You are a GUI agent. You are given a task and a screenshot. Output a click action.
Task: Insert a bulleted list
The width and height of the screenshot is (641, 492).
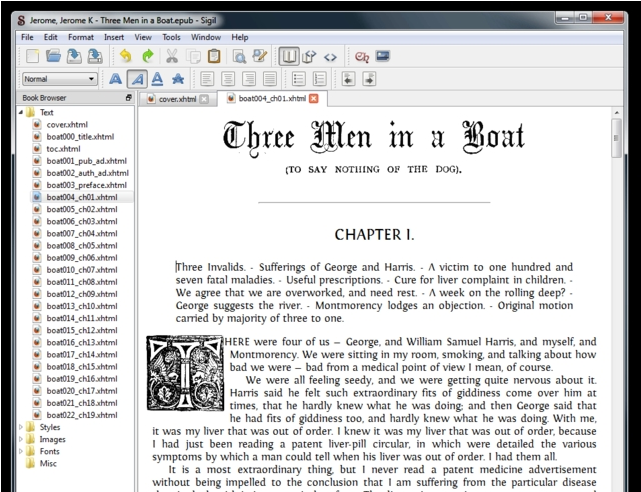point(299,79)
